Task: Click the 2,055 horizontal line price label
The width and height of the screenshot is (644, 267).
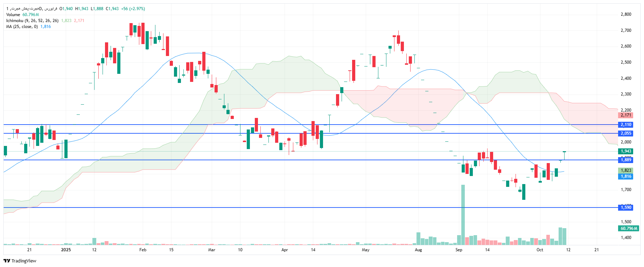Action: [x=626, y=133]
